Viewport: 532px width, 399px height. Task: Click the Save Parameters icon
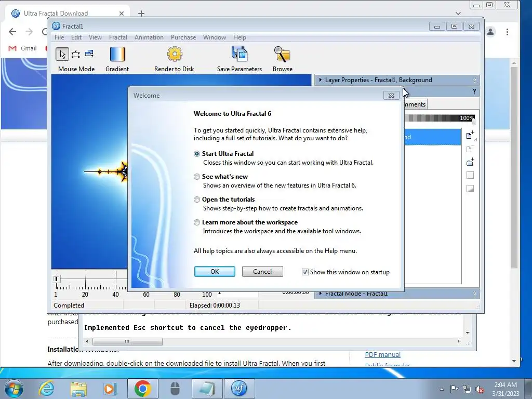point(240,54)
